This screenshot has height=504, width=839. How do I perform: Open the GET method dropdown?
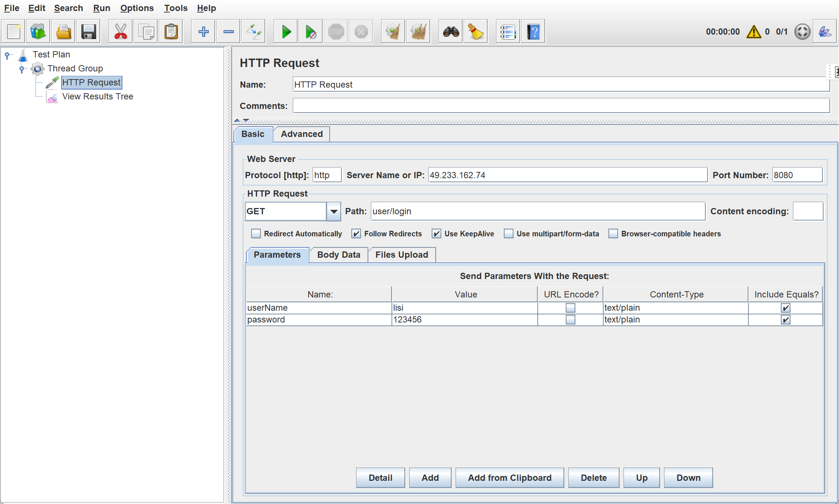(334, 211)
